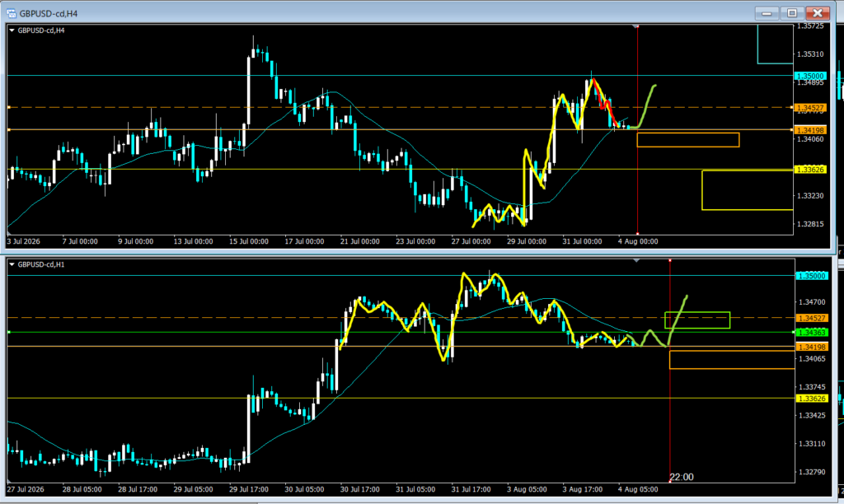Viewport: 844px width, 504px height.
Task: Click the yellow 1.33626 price label in the H1 chart
Action: [x=812, y=399]
